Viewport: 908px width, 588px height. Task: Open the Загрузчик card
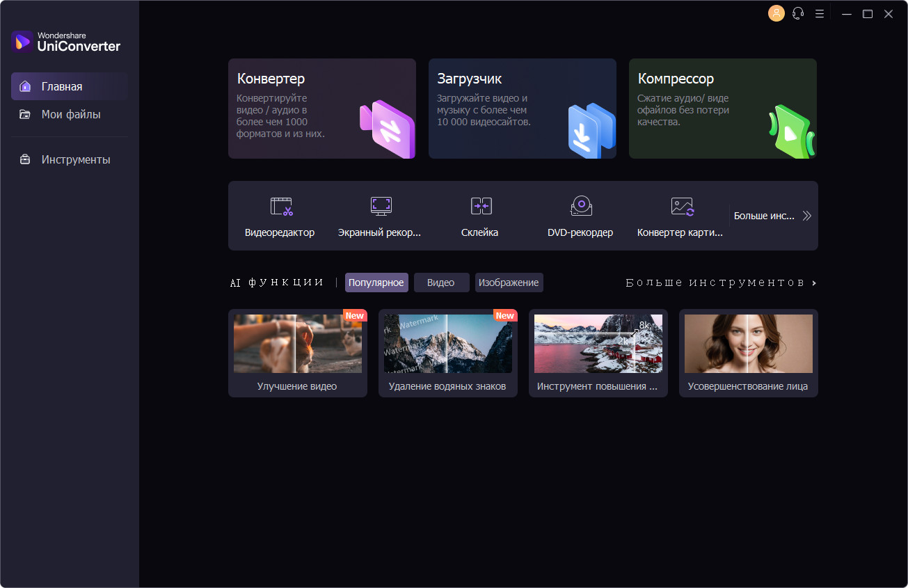pos(523,109)
